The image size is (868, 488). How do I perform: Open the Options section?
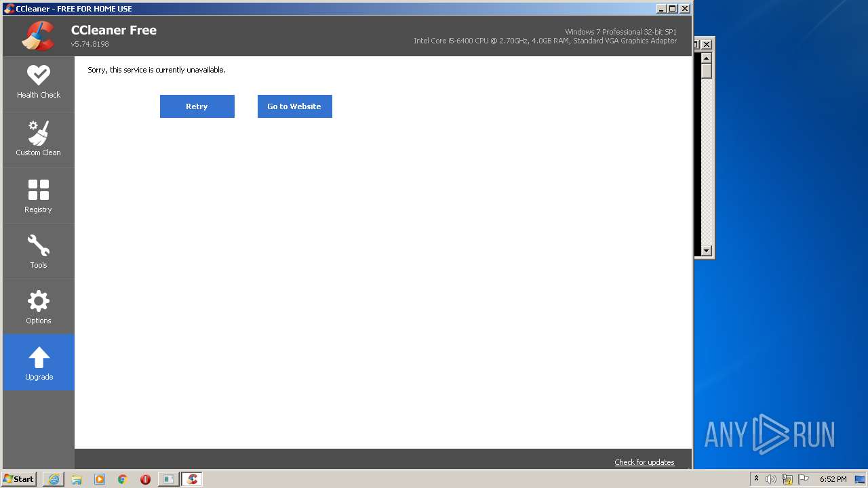[39, 307]
